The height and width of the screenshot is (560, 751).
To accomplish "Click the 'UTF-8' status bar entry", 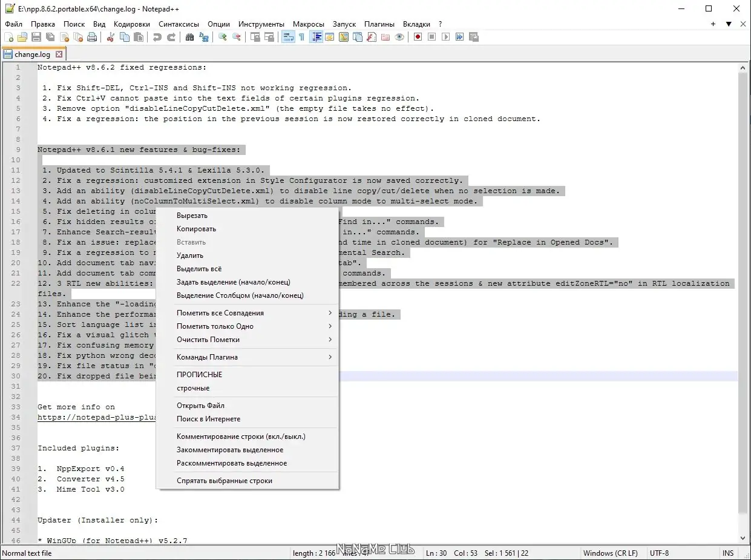I will coord(660,553).
